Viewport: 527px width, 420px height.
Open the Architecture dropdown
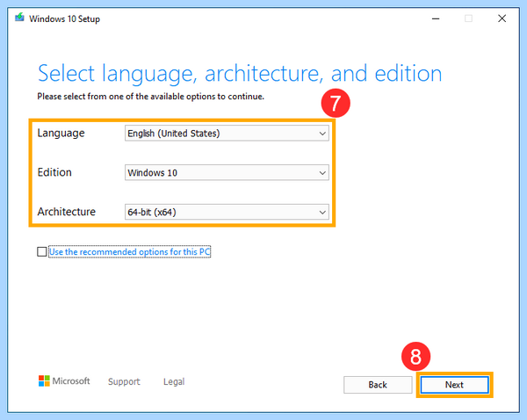(227, 212)
